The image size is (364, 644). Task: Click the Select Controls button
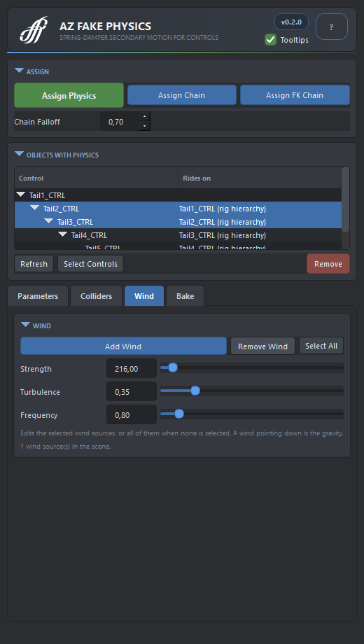coord(90,264)
